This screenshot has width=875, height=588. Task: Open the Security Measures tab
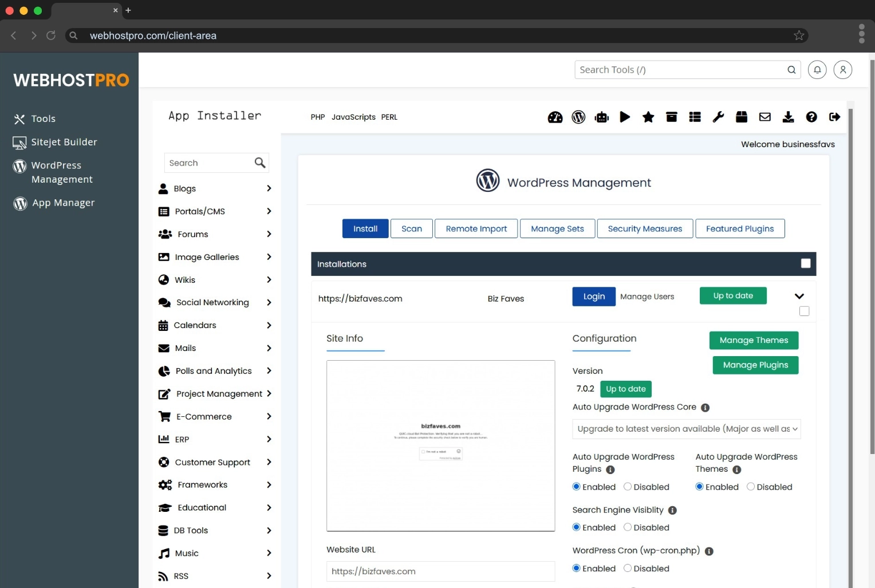click(x=645, y=228)
